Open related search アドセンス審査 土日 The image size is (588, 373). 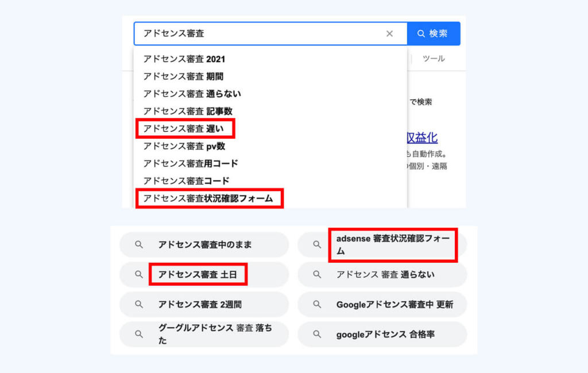point(204,274)
